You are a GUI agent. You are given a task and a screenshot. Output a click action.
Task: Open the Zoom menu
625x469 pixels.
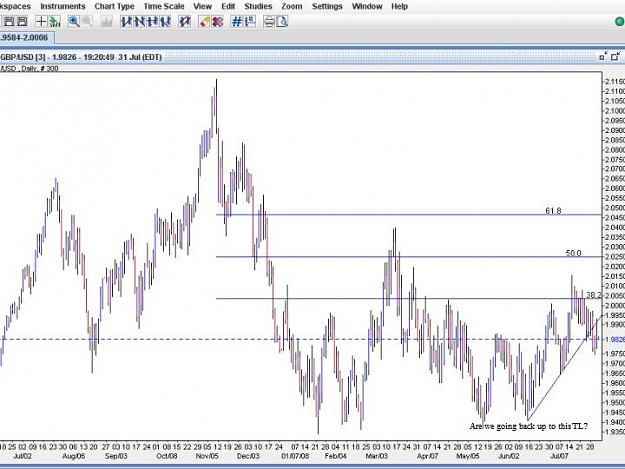click(x=292, y=6)
